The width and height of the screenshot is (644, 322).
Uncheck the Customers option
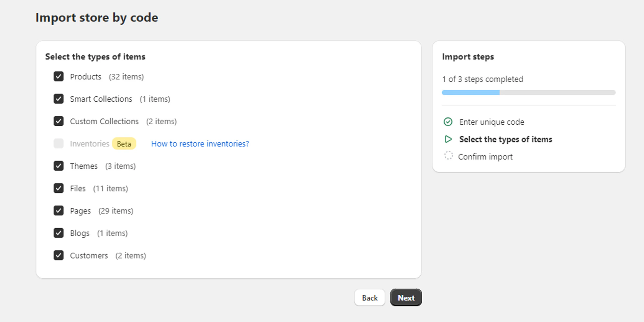(x=58, y=255)
